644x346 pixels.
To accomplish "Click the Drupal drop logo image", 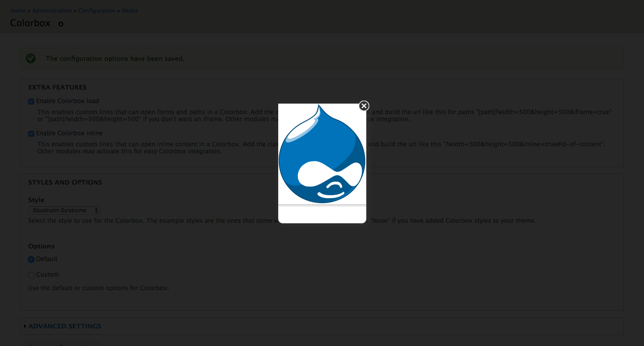I will (322, 153).
